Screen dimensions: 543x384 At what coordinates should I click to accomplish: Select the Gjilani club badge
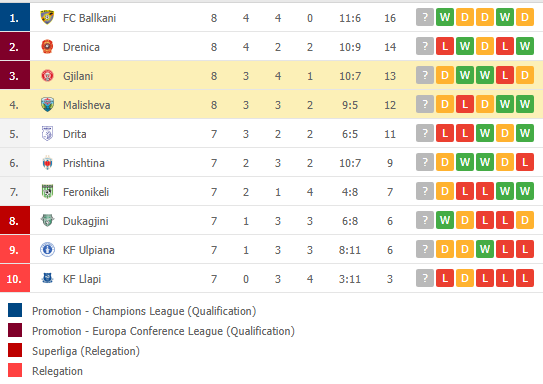coord(47,75)
